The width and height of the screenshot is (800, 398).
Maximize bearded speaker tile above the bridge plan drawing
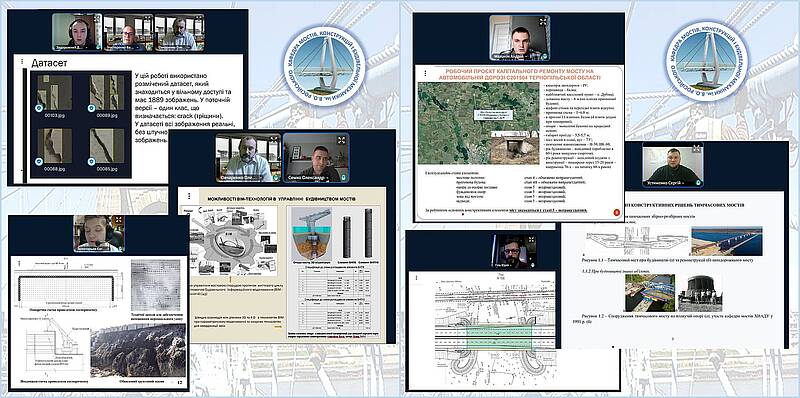(x=531, y=240)
